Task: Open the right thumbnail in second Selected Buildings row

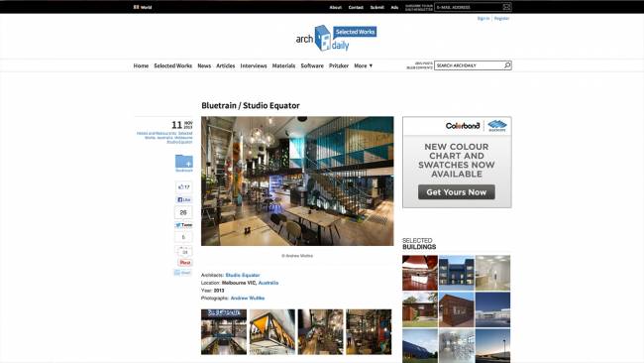Action: [x=492, y=309]
